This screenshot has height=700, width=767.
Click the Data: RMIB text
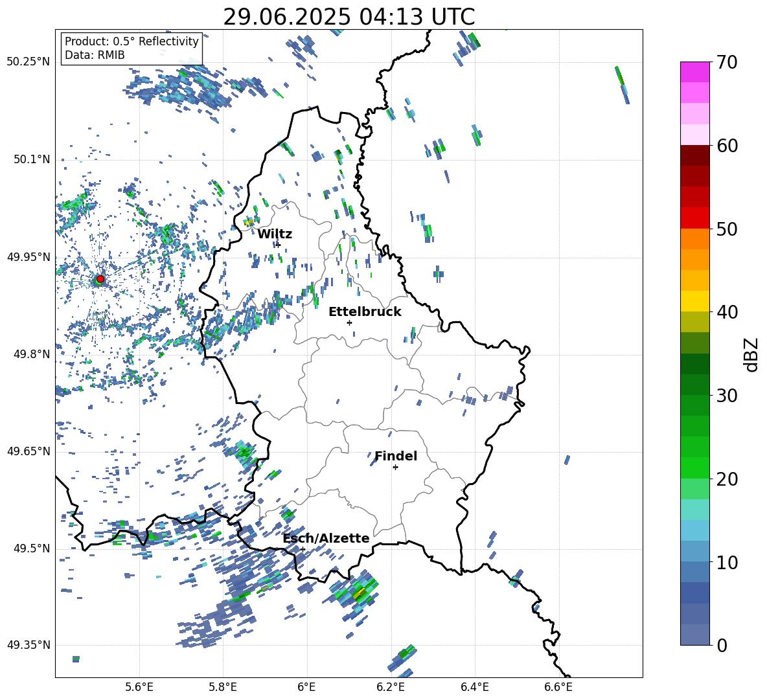pos(95,55)
